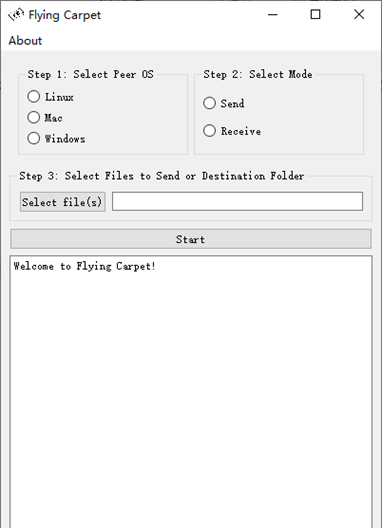The height and width of the screenshot is (528, 382).
Task: Focus the file path text field
Action: (237, 202)
